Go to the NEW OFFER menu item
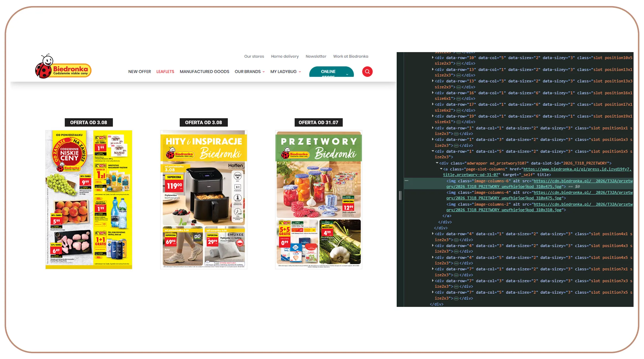Image resolution: width=644 pixels, height=359 pixels. tap(140, 72)
